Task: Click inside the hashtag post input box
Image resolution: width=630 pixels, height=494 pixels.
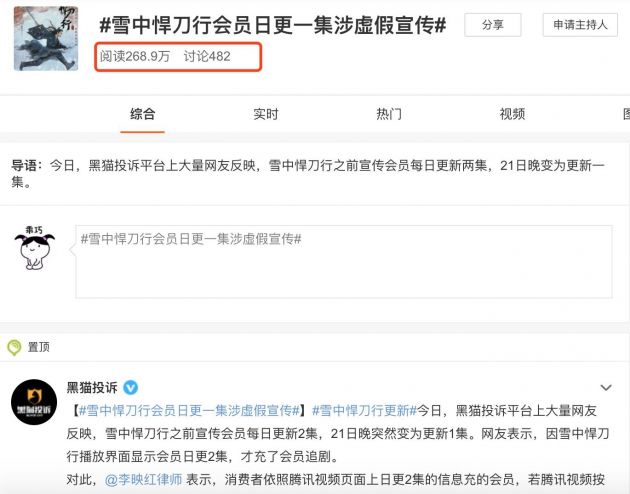Action: point(344,261)
